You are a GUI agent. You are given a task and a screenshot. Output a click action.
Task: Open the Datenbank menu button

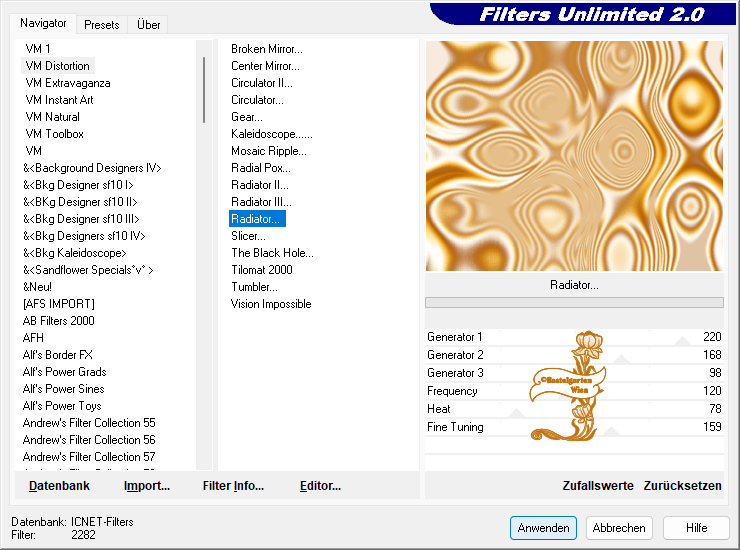tap(59, 485)
